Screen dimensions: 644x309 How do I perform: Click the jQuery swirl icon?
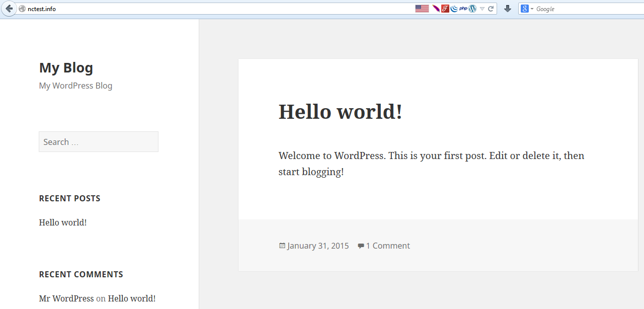click(454, 9)
